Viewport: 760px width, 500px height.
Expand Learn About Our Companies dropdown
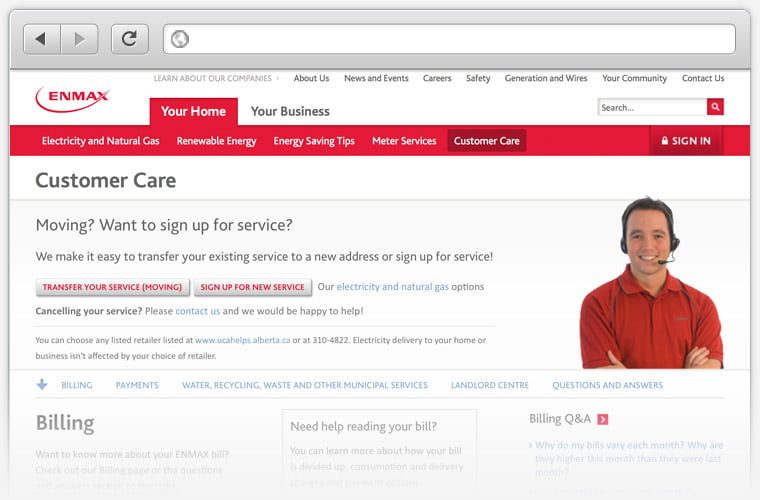tap(216, 78)
